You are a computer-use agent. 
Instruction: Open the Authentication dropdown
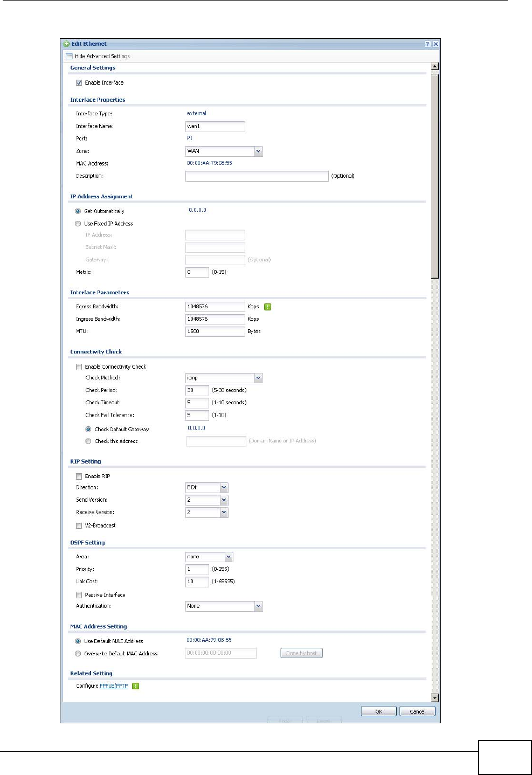[224, 606]
